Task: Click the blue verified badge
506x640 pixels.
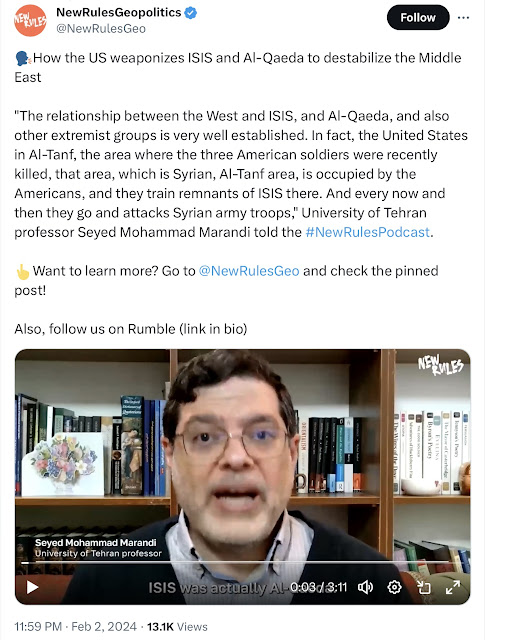Action: 191,13
